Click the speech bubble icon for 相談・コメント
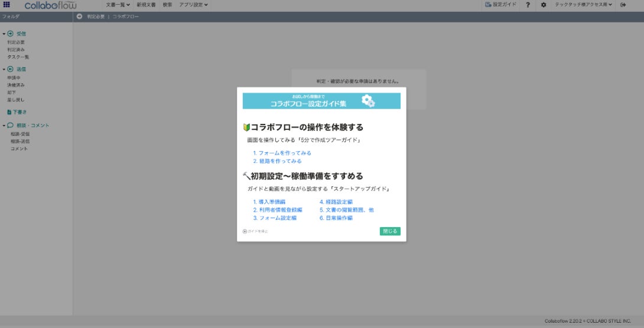Image resolution: width=644 pixels, height=328 pixels. 10,125
